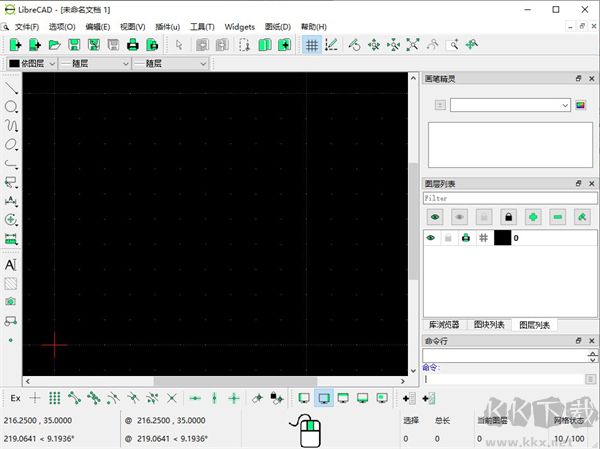The width and height of the screenshot is (600, 449).
Task: Select zoom window magnifier tool
Action: [x=453, y=45]
